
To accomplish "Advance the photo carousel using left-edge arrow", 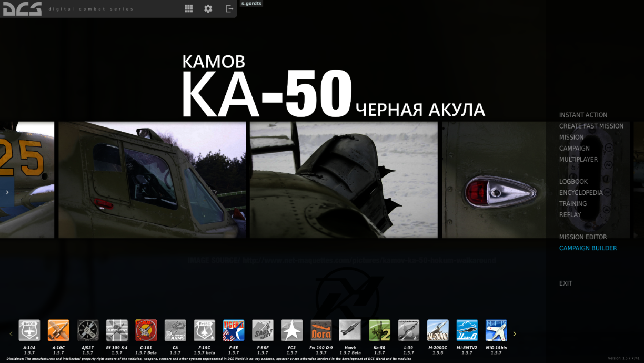I will (7, 193).
